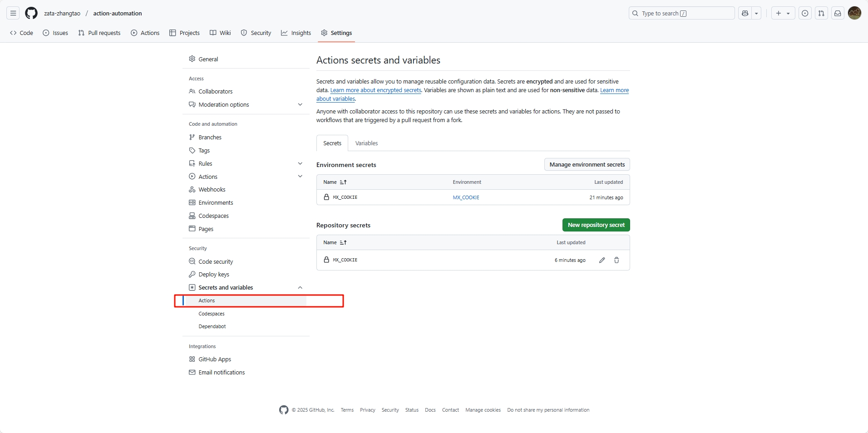The image size is (868, 433).
Task: Open the global issues icon in header
Action: pos(805,13)
